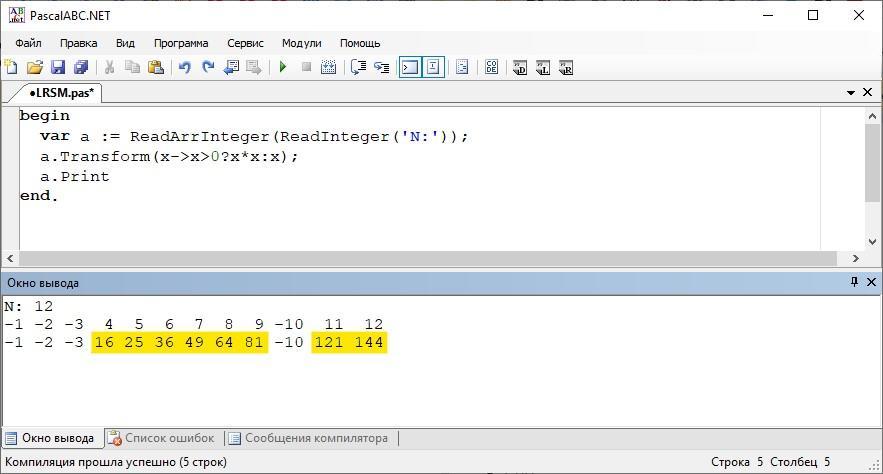This screenshot has height=474, width=883.
Task: Click highlighted value 144 in output
Action: [x=369, y=342]
